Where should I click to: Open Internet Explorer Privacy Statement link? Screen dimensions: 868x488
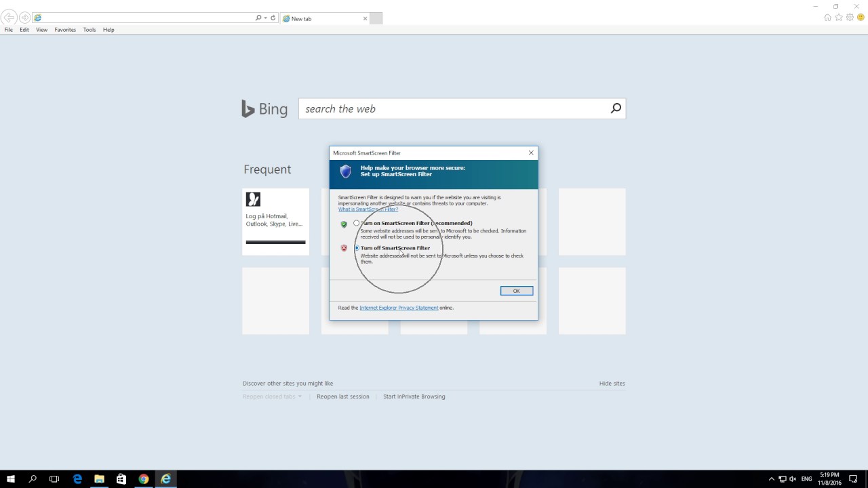tap(399, 308)
